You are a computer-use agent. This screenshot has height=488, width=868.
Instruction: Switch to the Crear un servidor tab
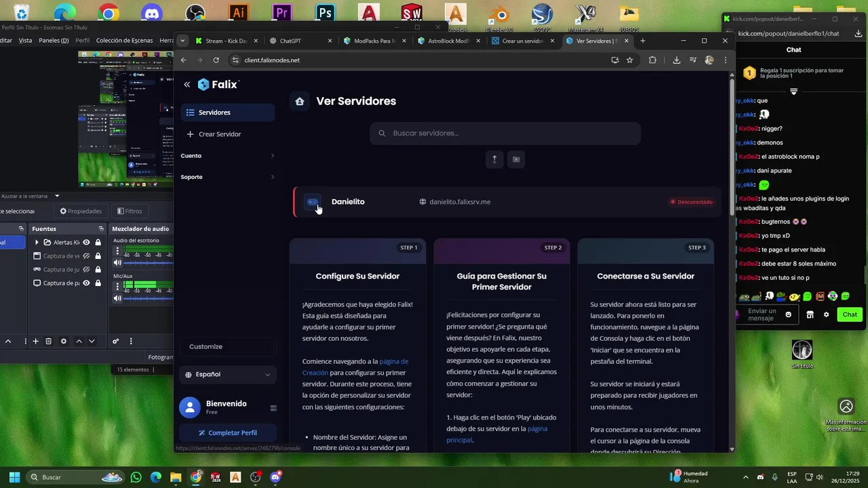click(x=521, y=41)
